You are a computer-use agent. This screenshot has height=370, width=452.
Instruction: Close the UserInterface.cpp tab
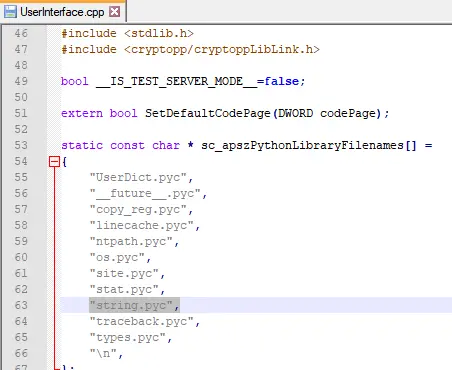[115, 12]
